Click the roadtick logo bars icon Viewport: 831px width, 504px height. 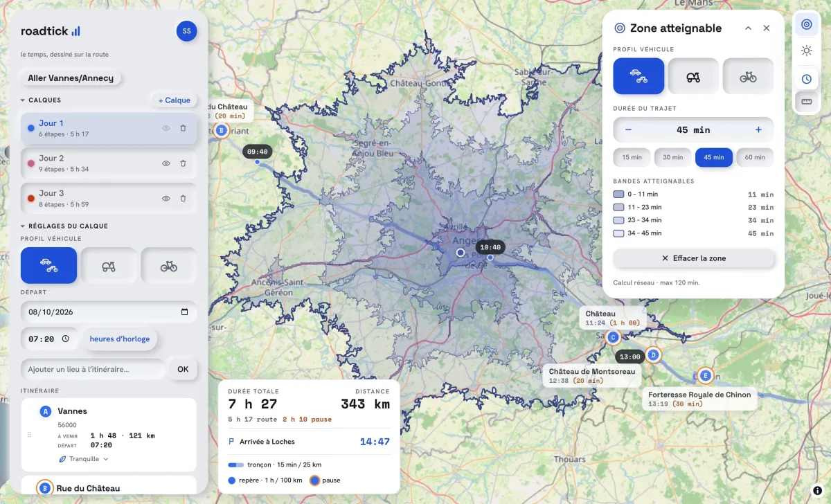click(x=76, y=31)
